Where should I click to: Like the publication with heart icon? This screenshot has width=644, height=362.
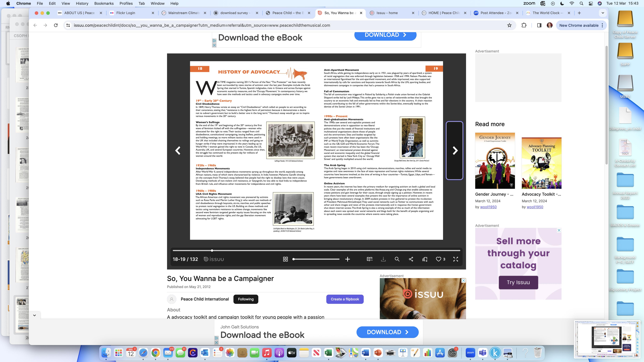tap(438, 259)
